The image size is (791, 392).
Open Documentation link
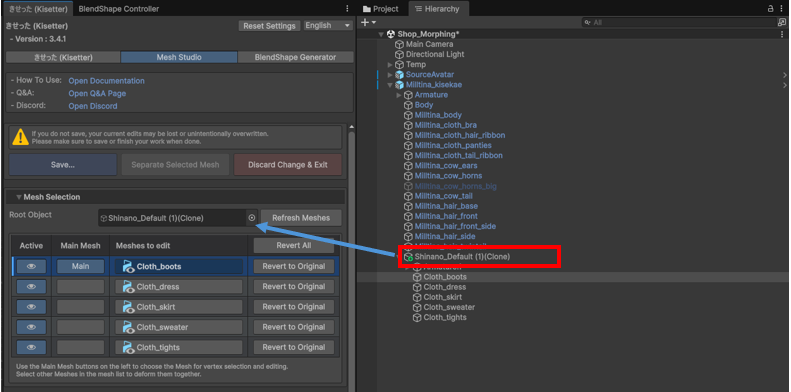(106, 81)
